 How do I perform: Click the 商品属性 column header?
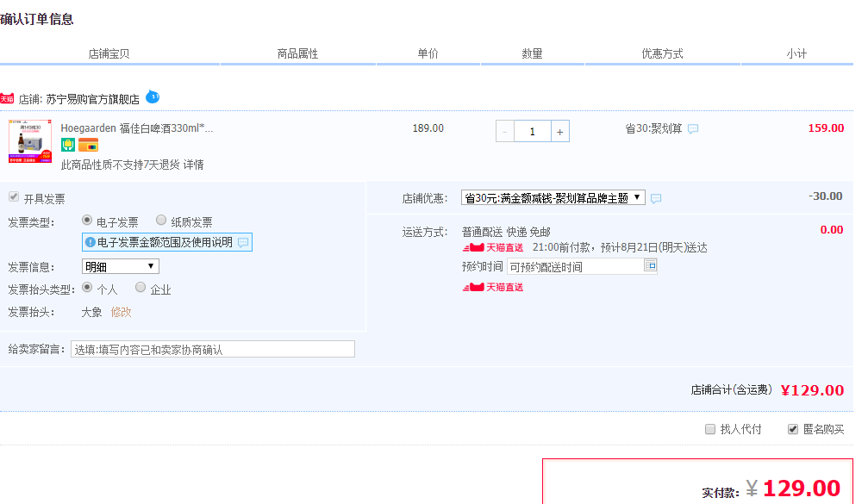pos(298,53)
